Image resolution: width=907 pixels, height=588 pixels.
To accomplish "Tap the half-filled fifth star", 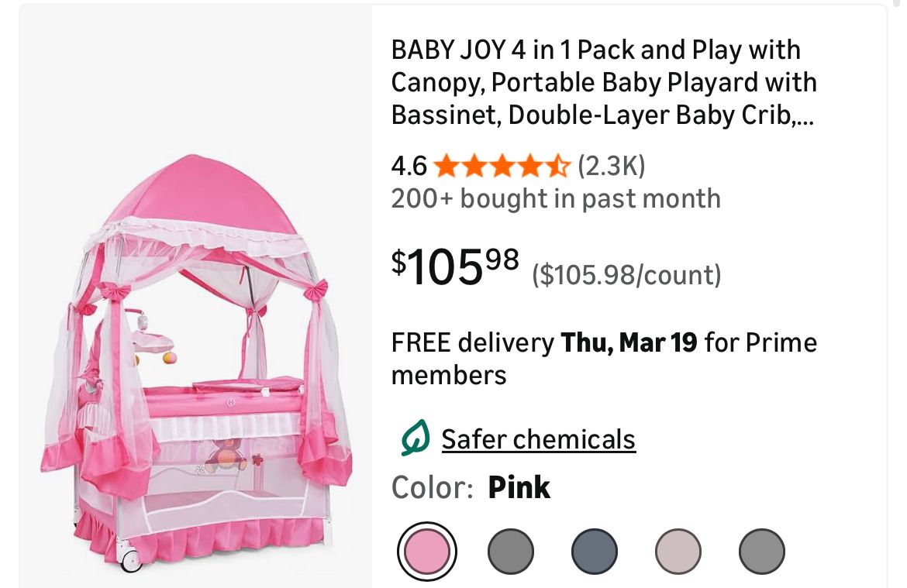I will coord(558,166).
